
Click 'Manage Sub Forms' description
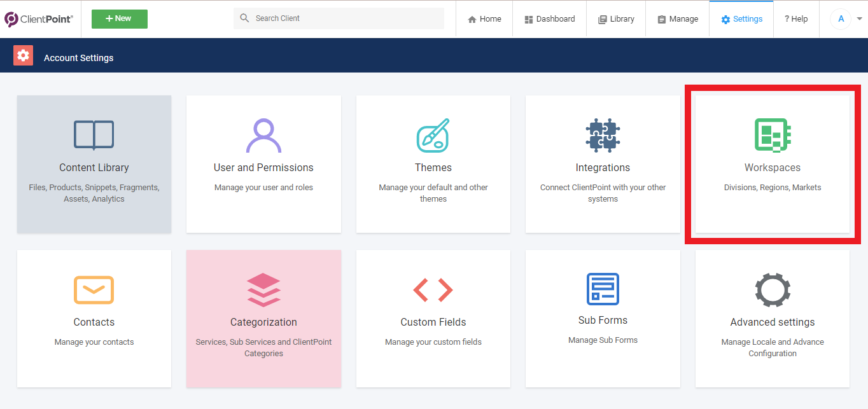tap(603, 340)
